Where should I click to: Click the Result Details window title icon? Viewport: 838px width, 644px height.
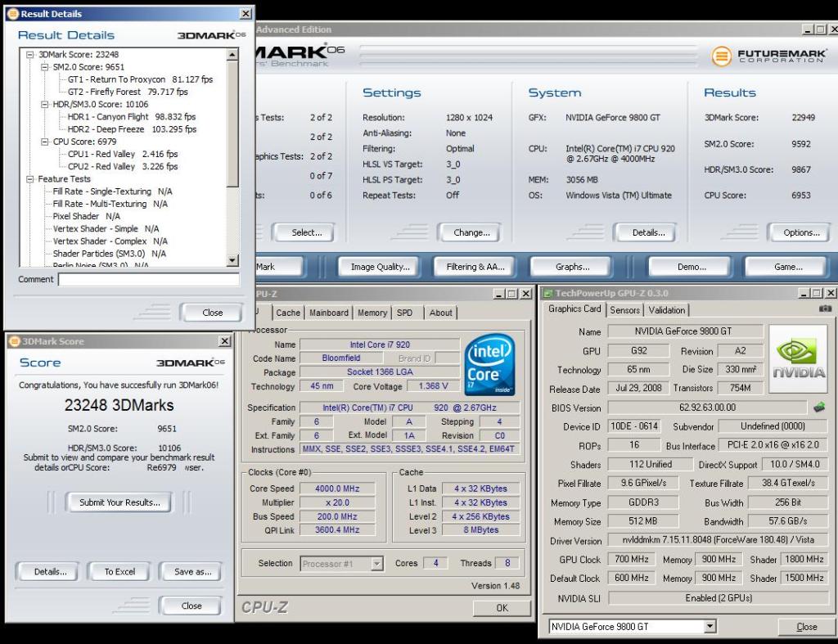[13, 14]
